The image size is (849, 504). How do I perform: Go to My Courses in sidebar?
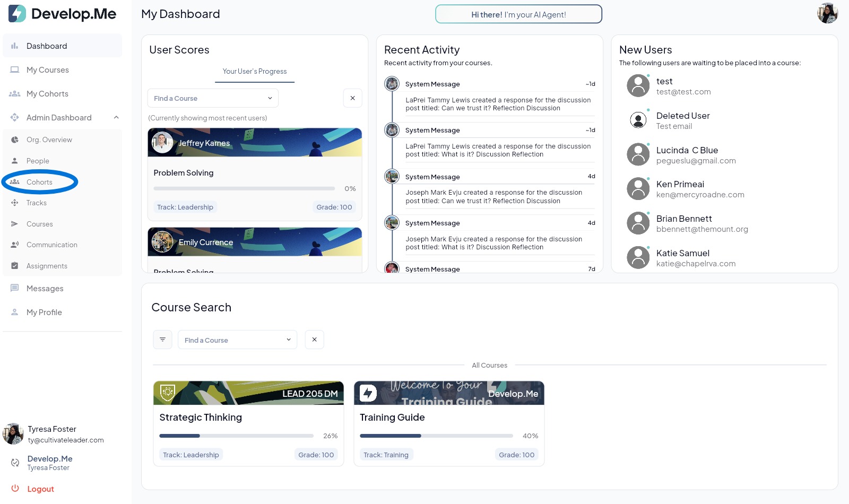47,70
